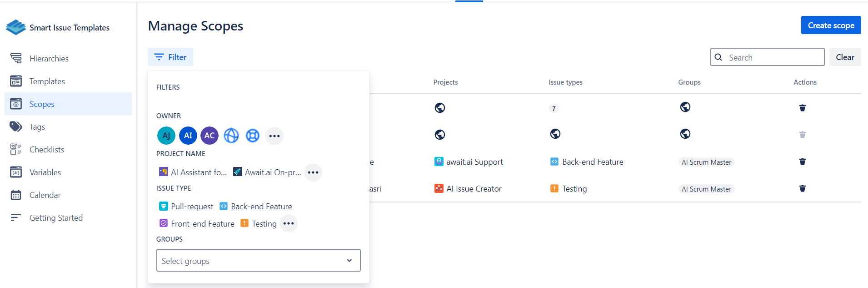The image size is (868, 288).
Task: Open Hierarchies in the sidebar
Action: (x=49, y=59)
